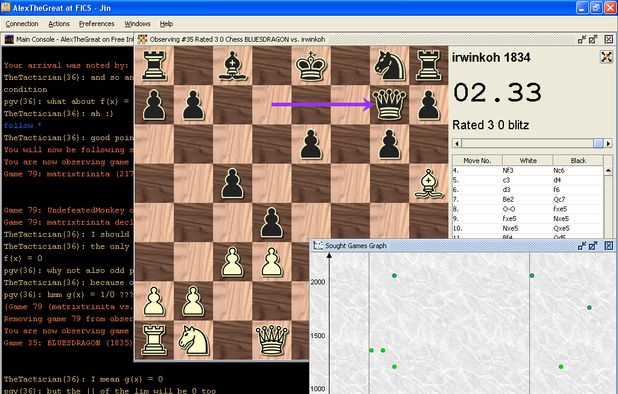Click the left arrow of move scrollbar
618x394 pixels.
coord(457,143)
